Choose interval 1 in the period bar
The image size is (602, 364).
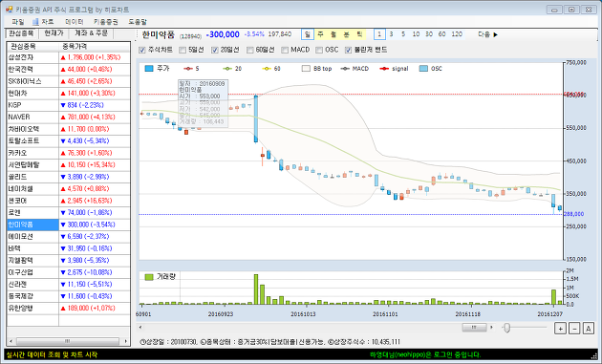click(379, 34)
